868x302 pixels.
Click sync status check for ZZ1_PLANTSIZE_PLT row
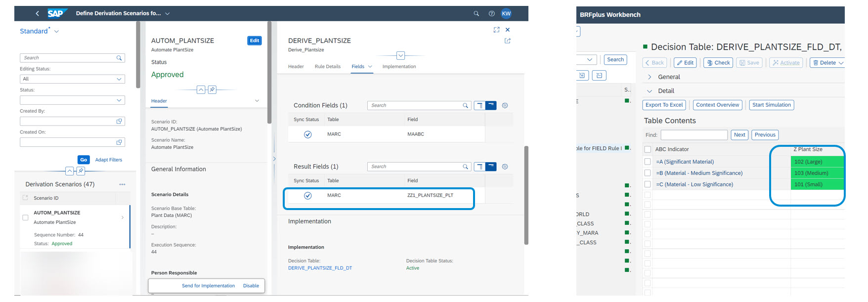click(307, 196)
